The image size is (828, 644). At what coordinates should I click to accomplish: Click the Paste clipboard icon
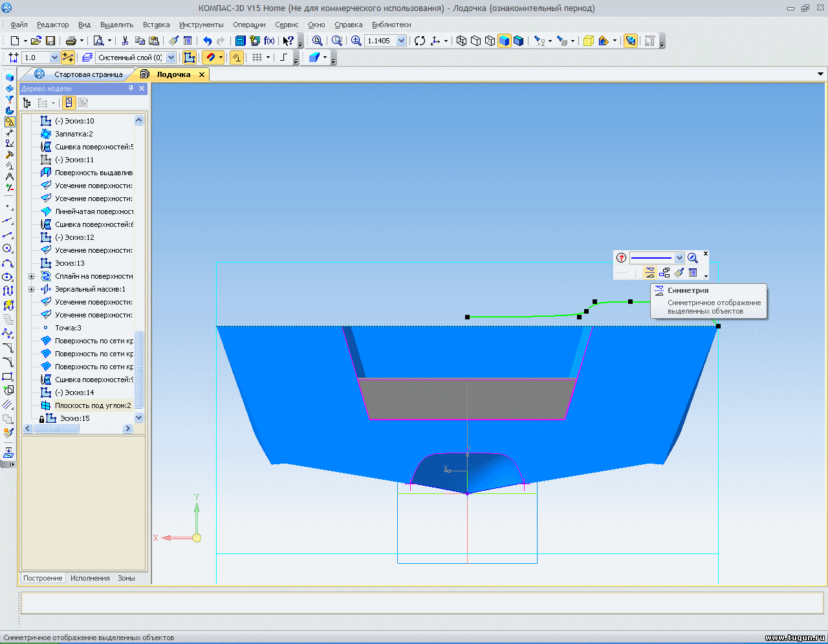154,41
